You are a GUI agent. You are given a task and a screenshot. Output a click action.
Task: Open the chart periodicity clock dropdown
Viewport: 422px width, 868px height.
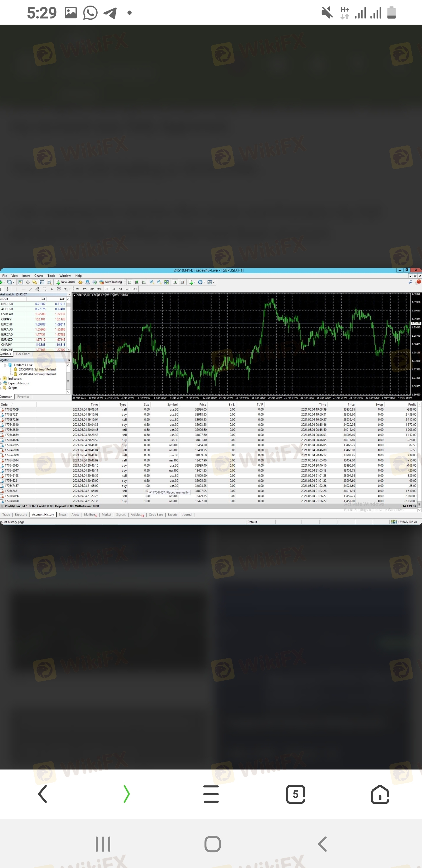(201, 282)
